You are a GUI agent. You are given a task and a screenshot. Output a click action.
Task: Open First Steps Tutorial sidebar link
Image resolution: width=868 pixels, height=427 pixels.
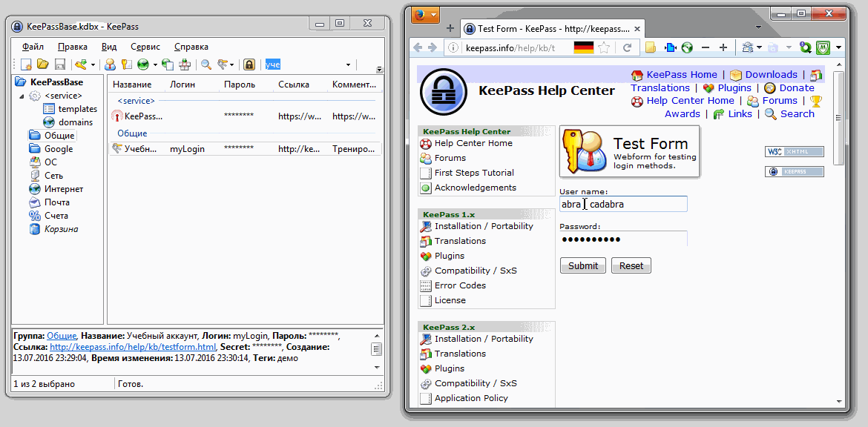[x=474, y=173]
